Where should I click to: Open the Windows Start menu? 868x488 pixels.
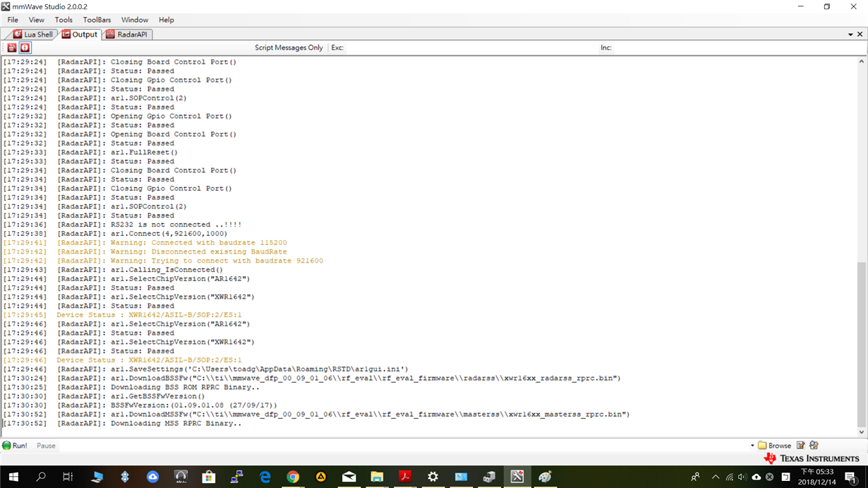pos(13,477)
